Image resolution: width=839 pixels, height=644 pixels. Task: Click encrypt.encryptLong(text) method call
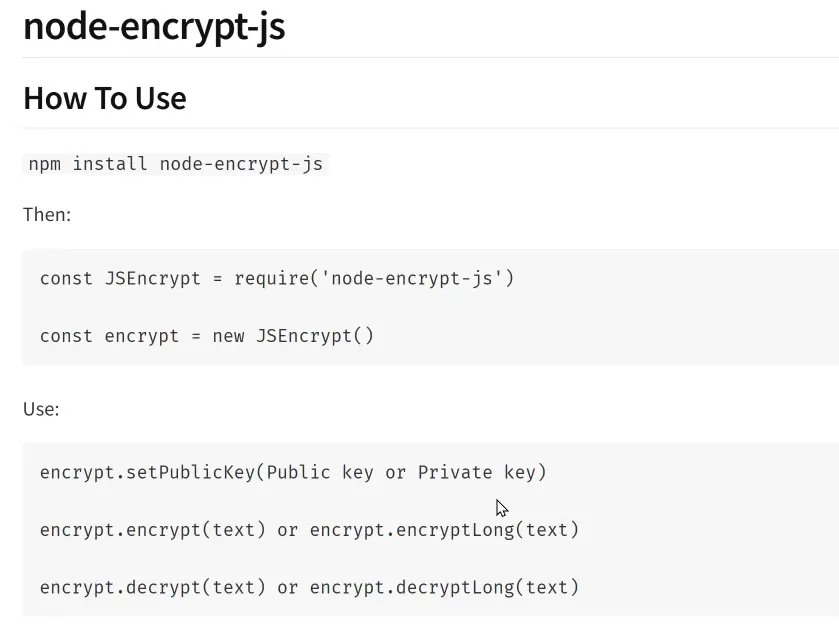click(444, 530)
